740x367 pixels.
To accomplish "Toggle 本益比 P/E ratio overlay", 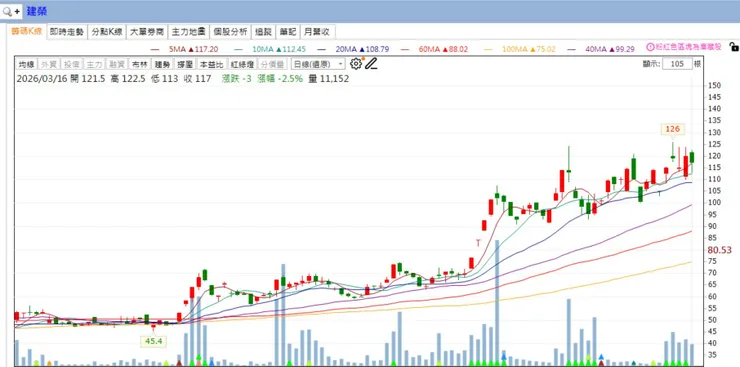I will 211,64.
